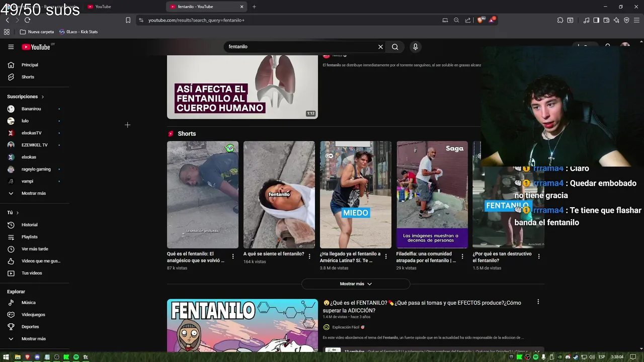The height and width of the screenshot is (362, 644).
Task: Open the browser extensions puzzle icon
Action: pyautogui.click(x=560, y=20)
